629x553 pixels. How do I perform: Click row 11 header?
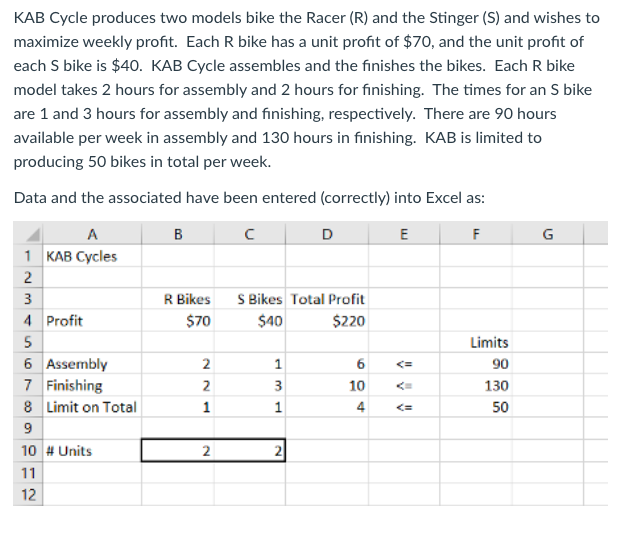(x=28, y=472)
